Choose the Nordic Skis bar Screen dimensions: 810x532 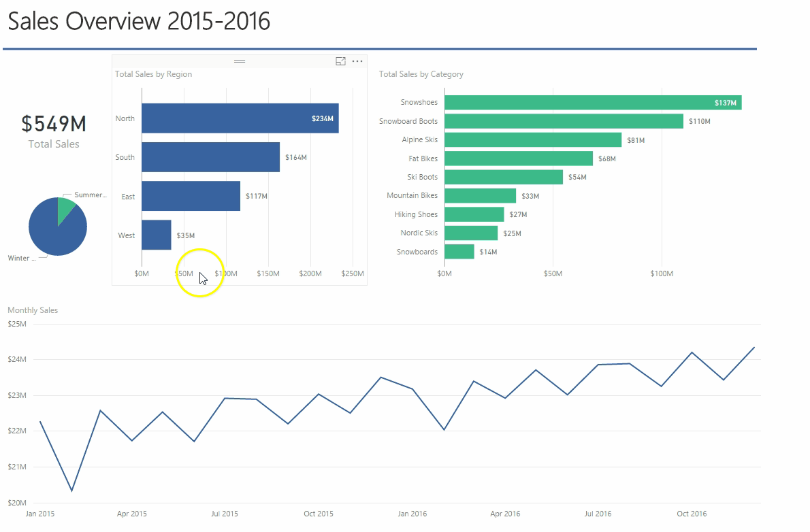click(471, 233)
